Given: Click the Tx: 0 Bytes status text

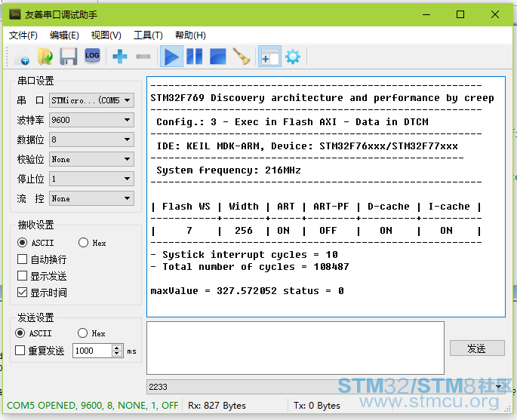Looking at the screenshot, I should 317,406.
